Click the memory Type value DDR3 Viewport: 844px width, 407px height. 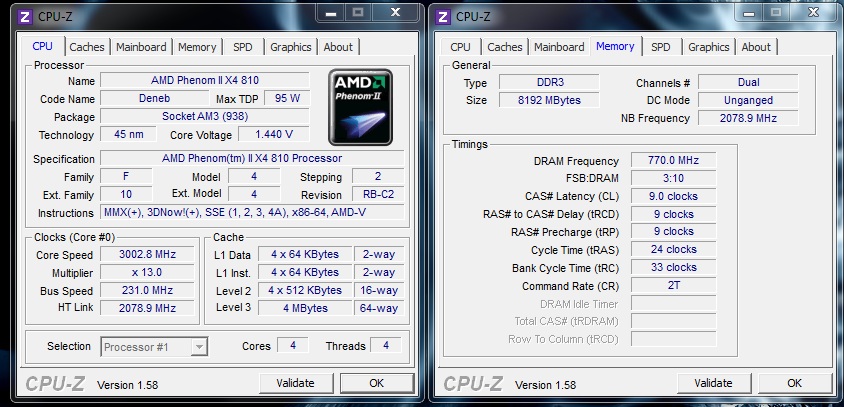tap(549, 82)
